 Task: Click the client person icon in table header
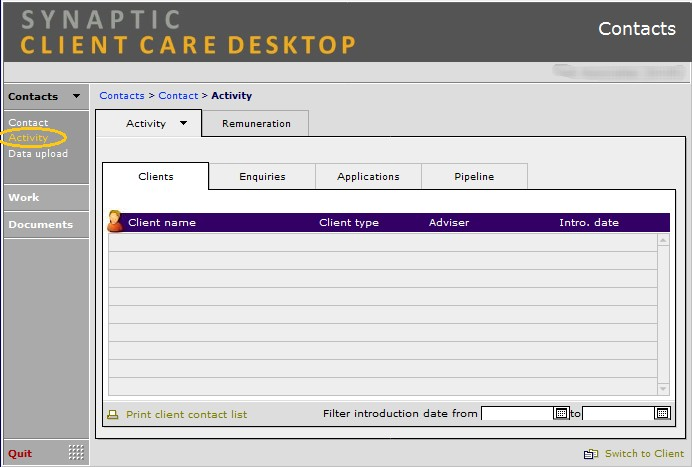point(115,221)
